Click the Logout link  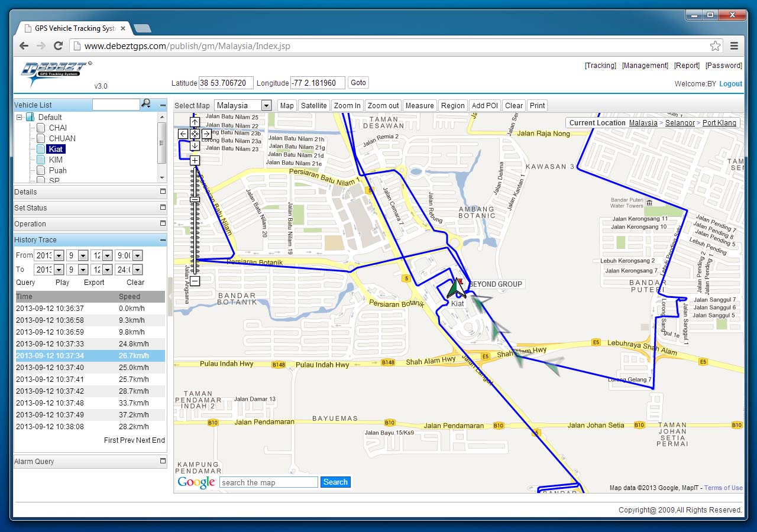click(x=730, y=84)
